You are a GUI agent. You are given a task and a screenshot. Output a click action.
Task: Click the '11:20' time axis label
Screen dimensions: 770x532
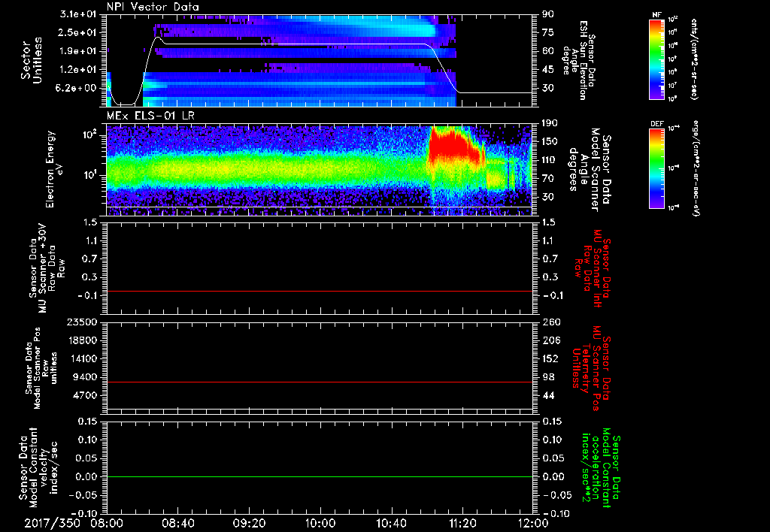[x=462, y=523]
